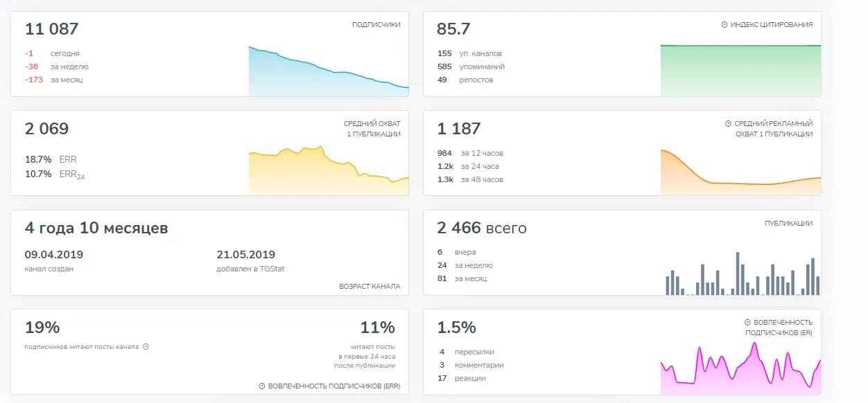Click the '24 за неделю' publications row
This screenshot has height=403, width=868.
pyautogui.click(x=465, y=265)
